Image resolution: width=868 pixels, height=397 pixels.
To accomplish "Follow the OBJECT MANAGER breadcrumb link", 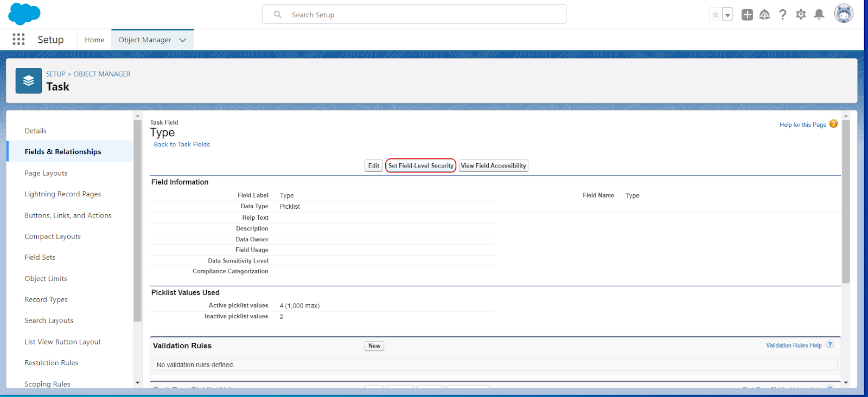I will pos(102,74).
